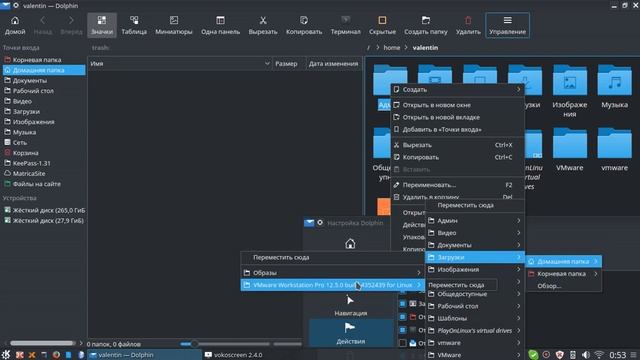Sort by Дата изменения column header
640x360 pixels.
333,64
